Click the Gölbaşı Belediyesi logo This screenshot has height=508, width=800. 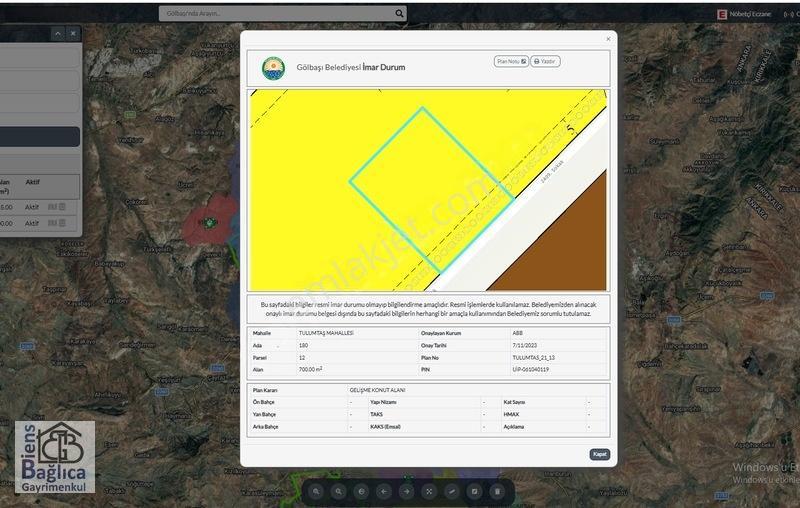[x=273, y=68]
